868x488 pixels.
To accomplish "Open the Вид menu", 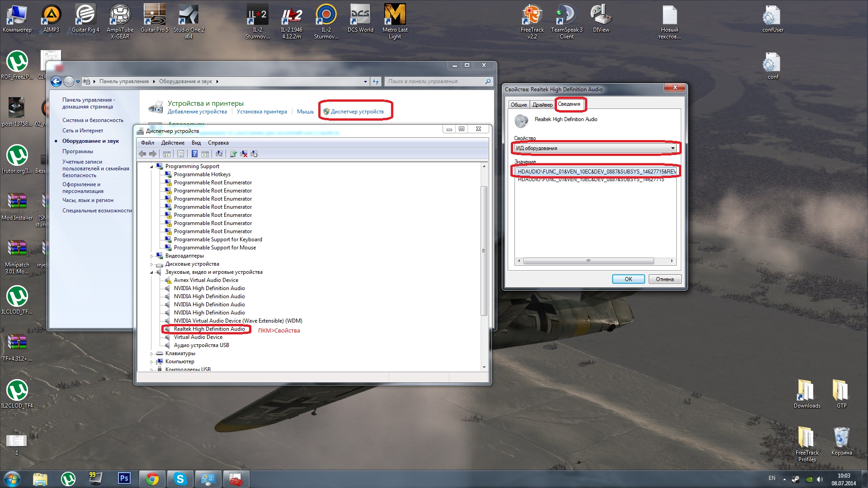I will [196, 143].
